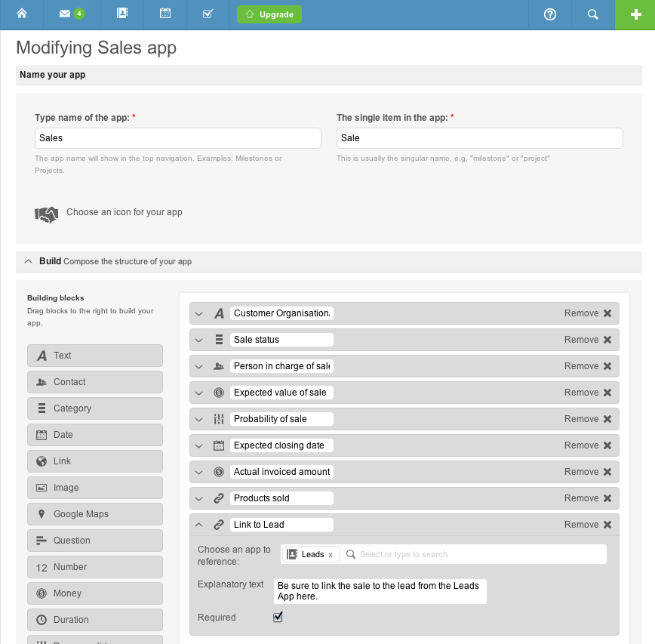Click progress slider icon on Probability row
Screen dimensions: 655x644
pyautogui.click(x=219, y=419)
